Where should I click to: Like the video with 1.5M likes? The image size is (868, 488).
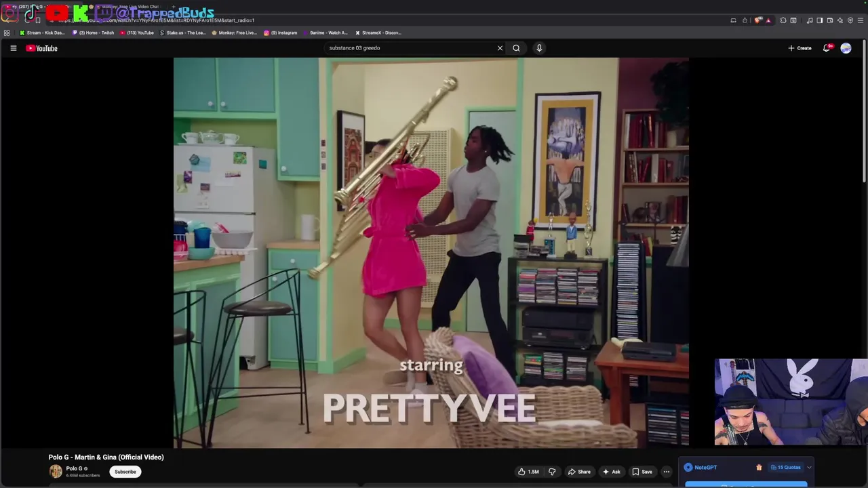pyautogui.click(x=529, y=472)
